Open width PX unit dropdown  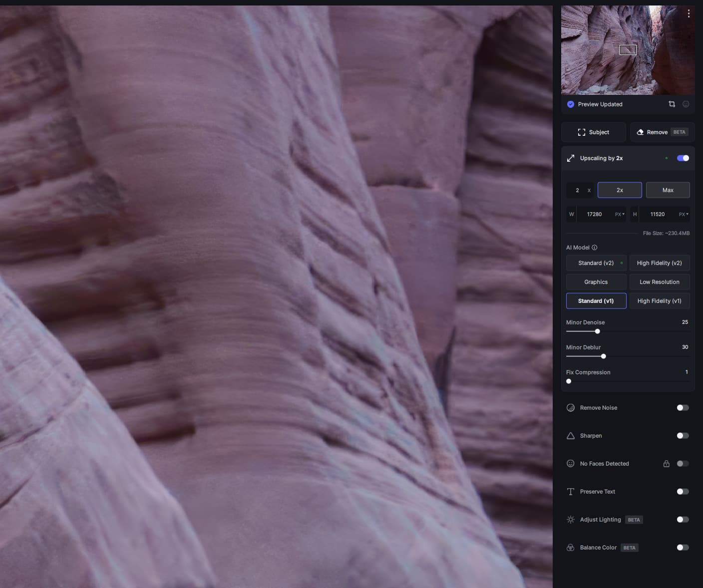pos(620,214)
